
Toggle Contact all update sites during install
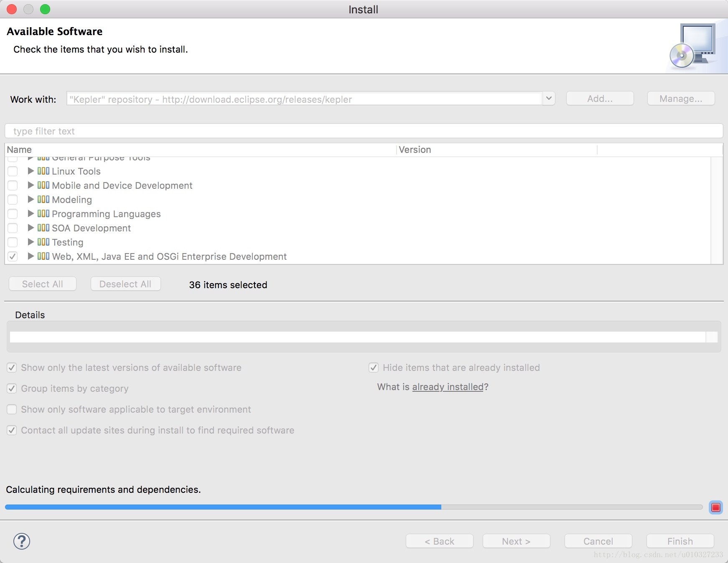(12, 430)
